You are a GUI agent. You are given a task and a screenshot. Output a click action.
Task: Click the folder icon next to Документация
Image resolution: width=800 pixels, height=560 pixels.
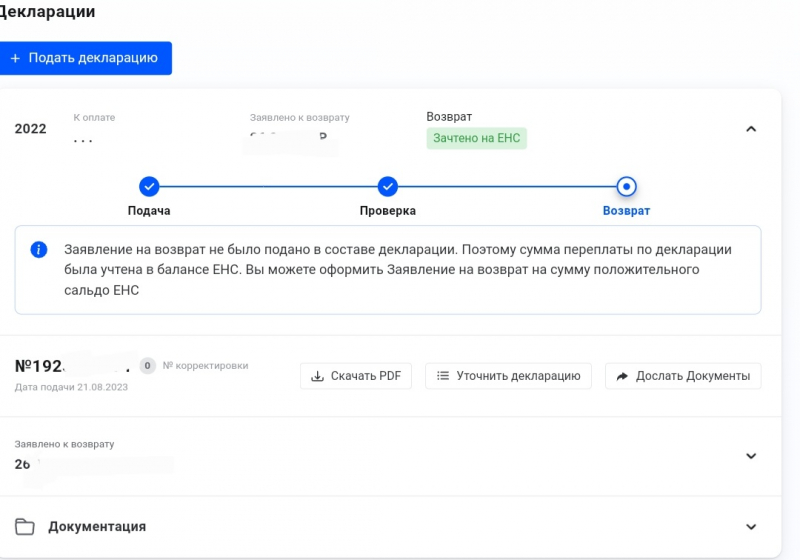[x=25, y=527]
